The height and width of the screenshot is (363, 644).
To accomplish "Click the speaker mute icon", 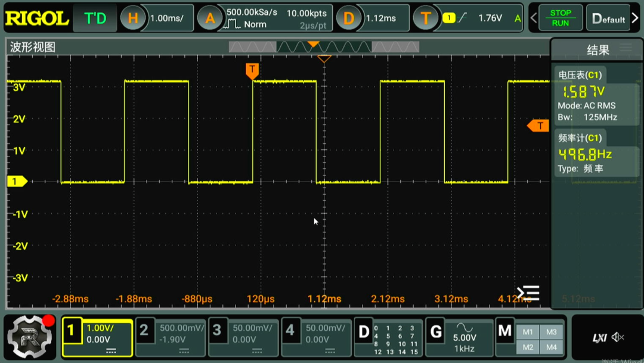I will click(617, 337).
